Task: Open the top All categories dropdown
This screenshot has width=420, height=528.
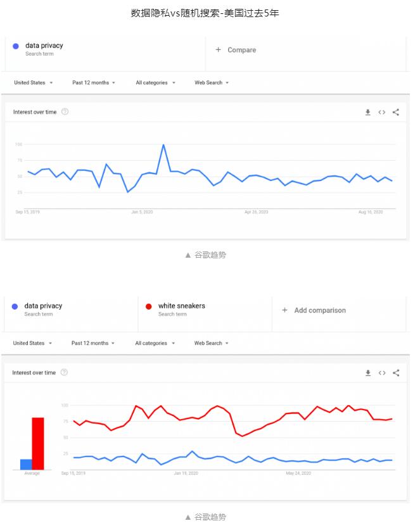Action: click(155, 82)
